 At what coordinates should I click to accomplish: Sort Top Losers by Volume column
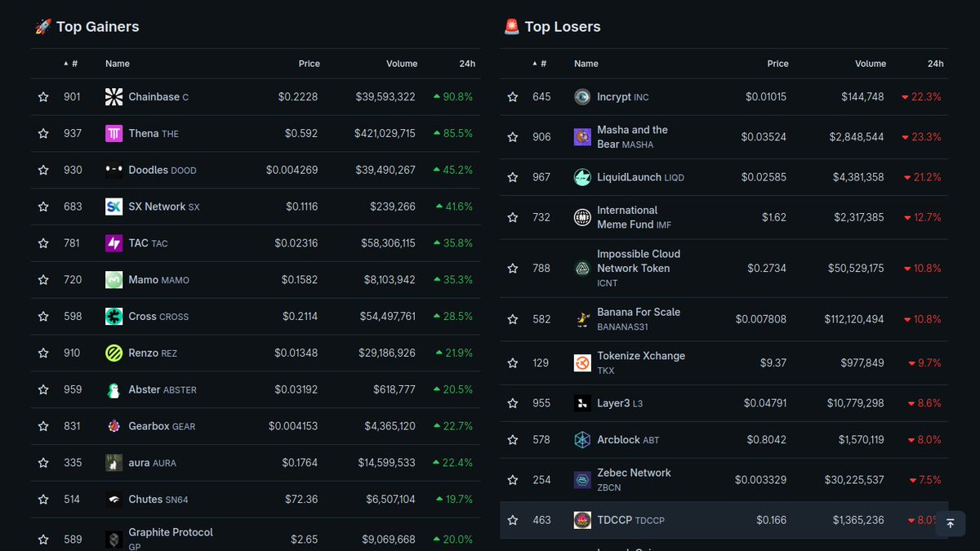pos(871,64)
